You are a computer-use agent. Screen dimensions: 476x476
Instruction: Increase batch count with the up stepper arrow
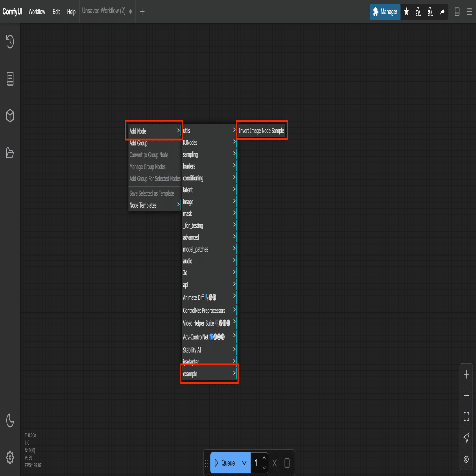click(x=264, y=458)
